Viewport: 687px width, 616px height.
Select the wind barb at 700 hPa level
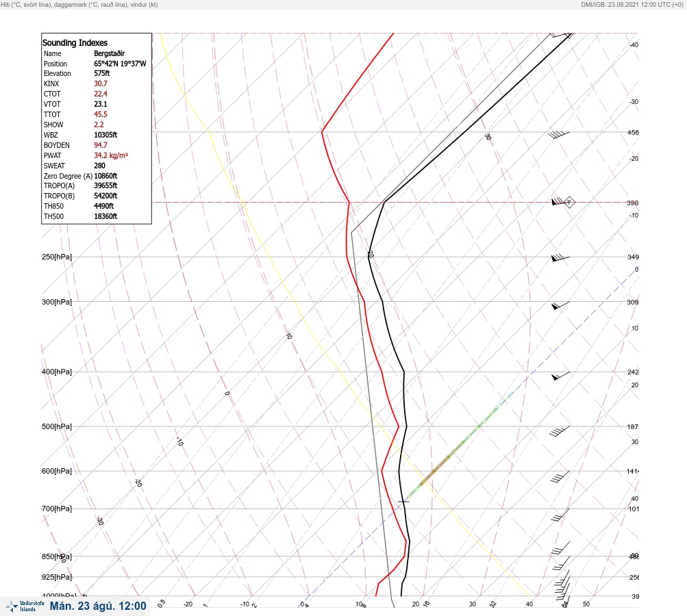tap(560, 515)
